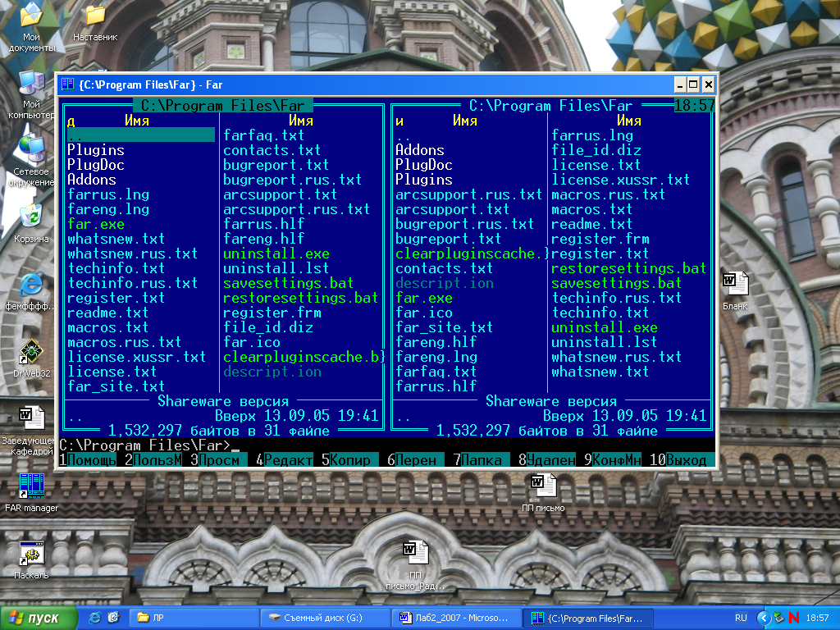Screen dimensions: 840x630
Task: Click the Far command line prompt
Action: pos(387,445)
